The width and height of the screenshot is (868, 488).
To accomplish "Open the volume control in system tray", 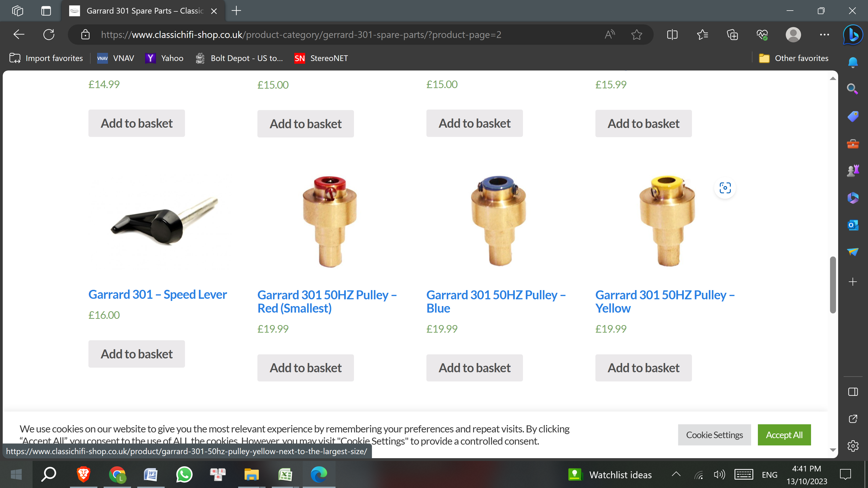I will (719, 474).
